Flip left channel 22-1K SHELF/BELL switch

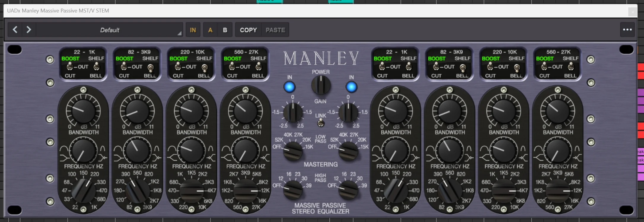pyautogui.click(x=96, y=66)
